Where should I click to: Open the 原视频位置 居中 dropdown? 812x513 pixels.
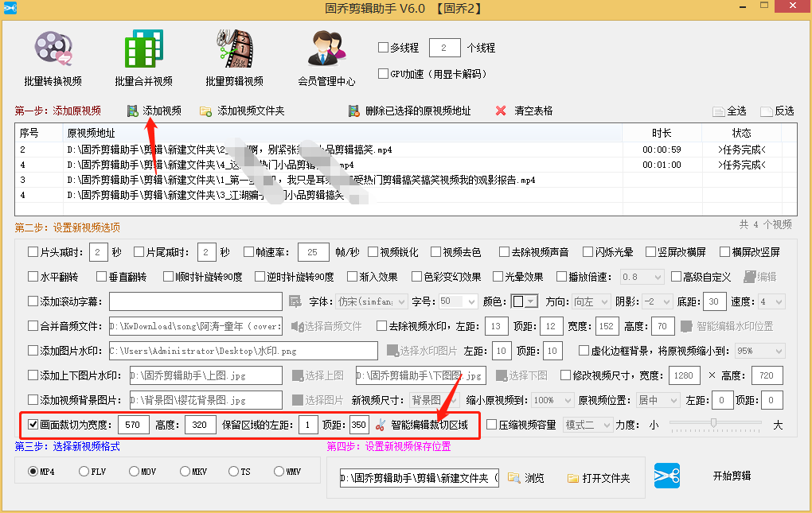click(658, 400)
